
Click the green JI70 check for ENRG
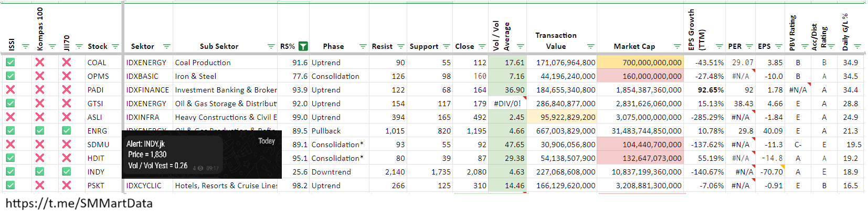[x=67, y=131]
